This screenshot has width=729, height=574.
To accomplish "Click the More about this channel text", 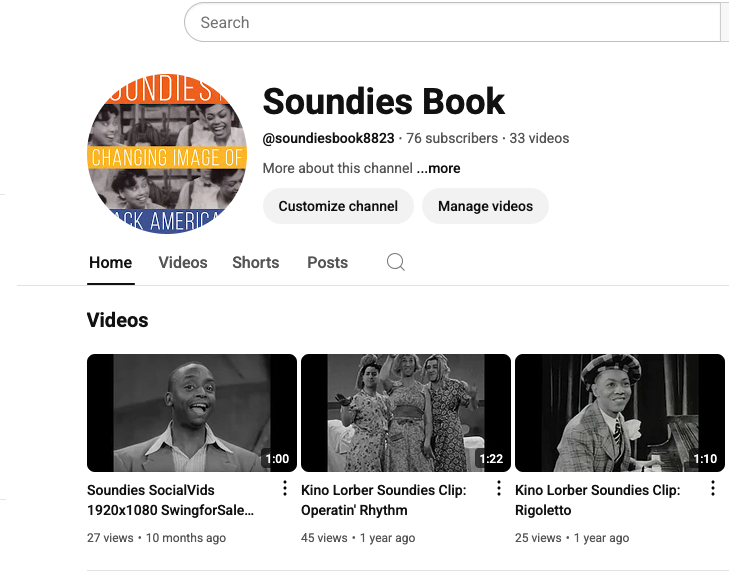I will coord(338,168).
